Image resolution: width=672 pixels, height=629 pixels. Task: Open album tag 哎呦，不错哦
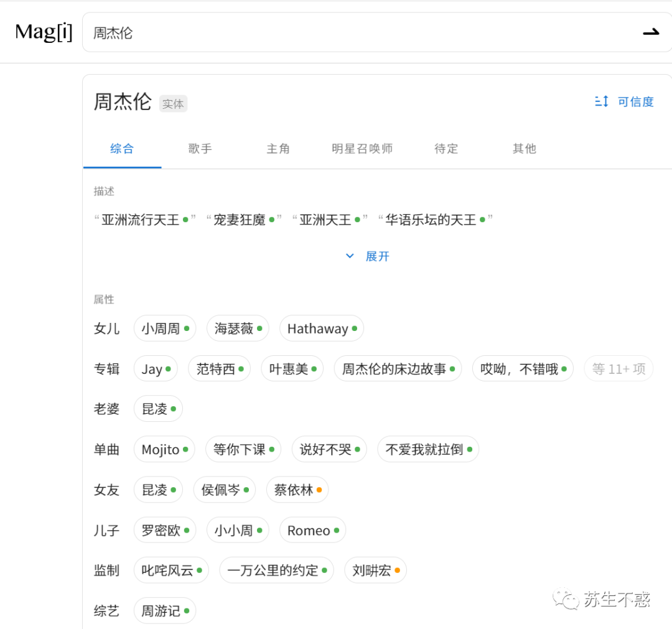coord(523,368)
